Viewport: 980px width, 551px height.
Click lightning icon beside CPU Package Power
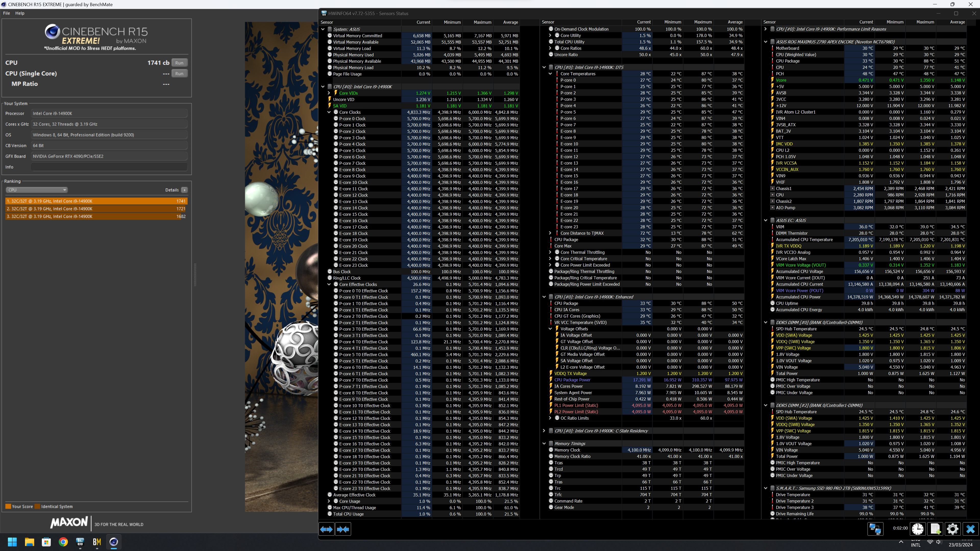click(x=551, y=380)
